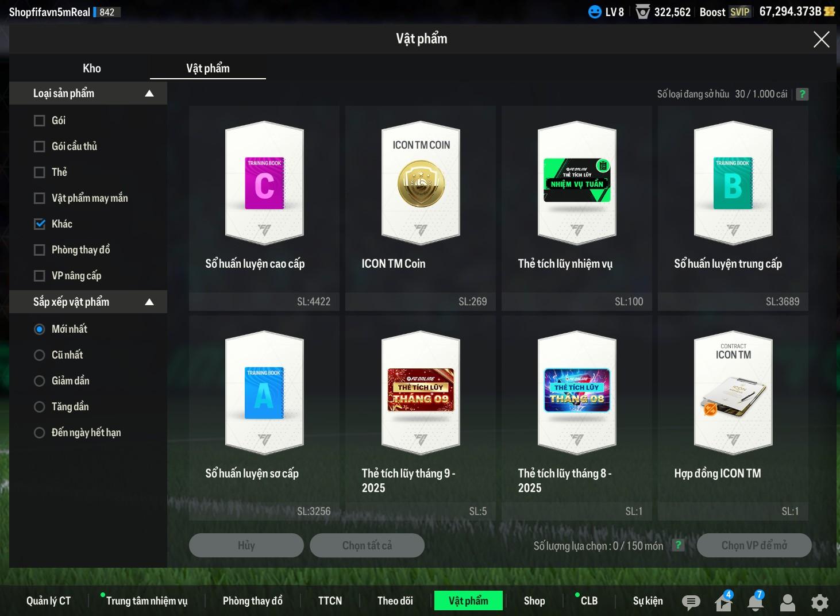Open Shop from the bottom menu
Viewport: 840px width, 616px height.
click(534, 601)
